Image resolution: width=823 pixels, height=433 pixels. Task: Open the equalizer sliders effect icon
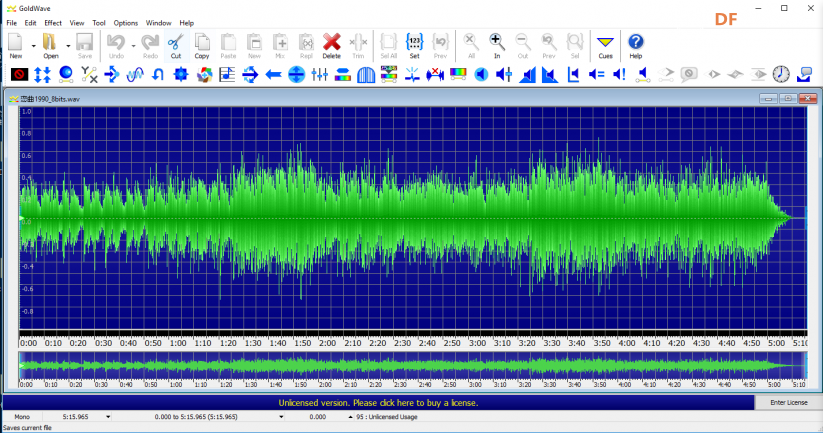click(319, 75)
